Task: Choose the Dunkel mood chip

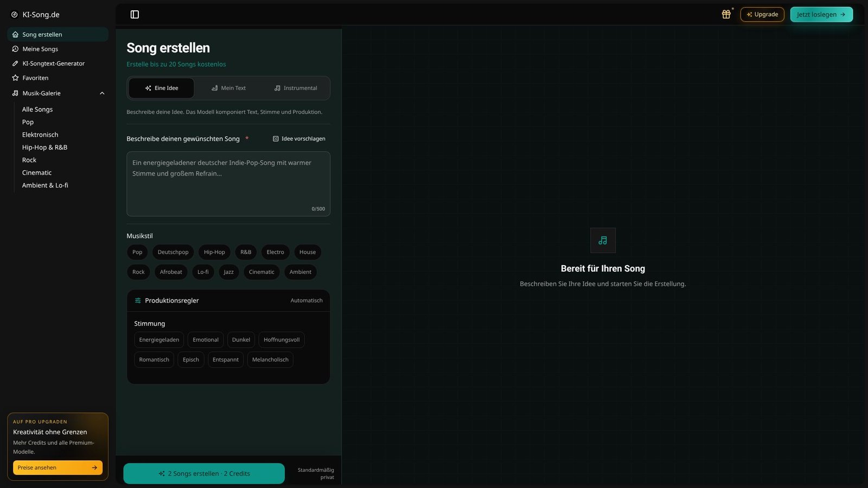Action: 241,340
